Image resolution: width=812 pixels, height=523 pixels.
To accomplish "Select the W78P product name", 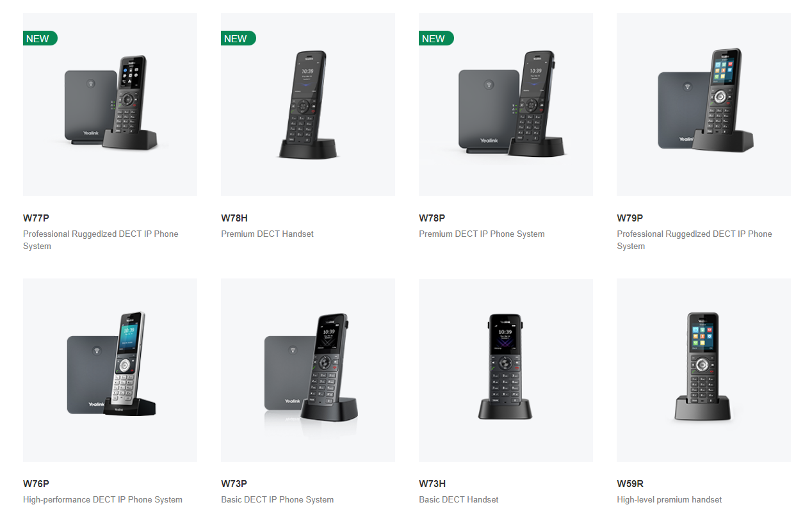I will pos(432,218).
